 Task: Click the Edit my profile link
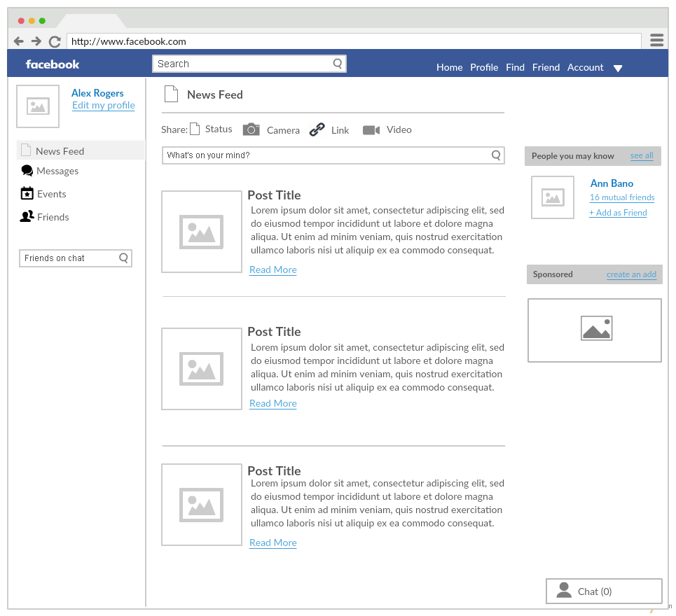click(104, 106)
